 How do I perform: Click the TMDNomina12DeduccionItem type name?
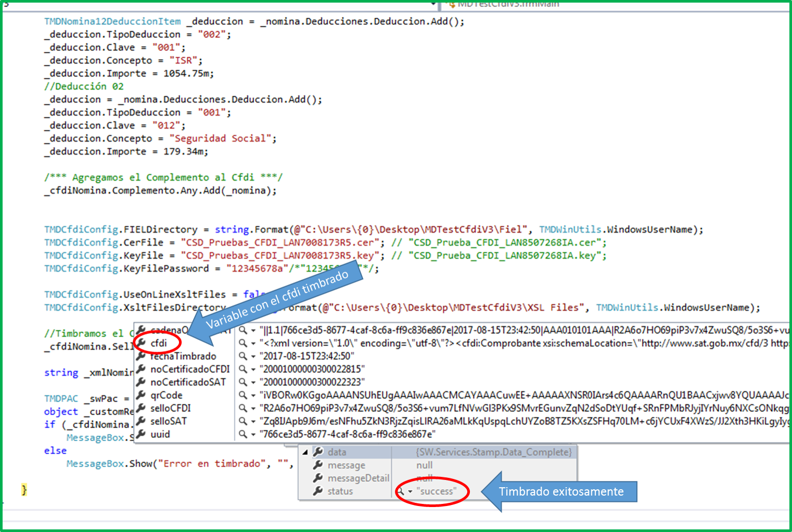tap(112, 21)
